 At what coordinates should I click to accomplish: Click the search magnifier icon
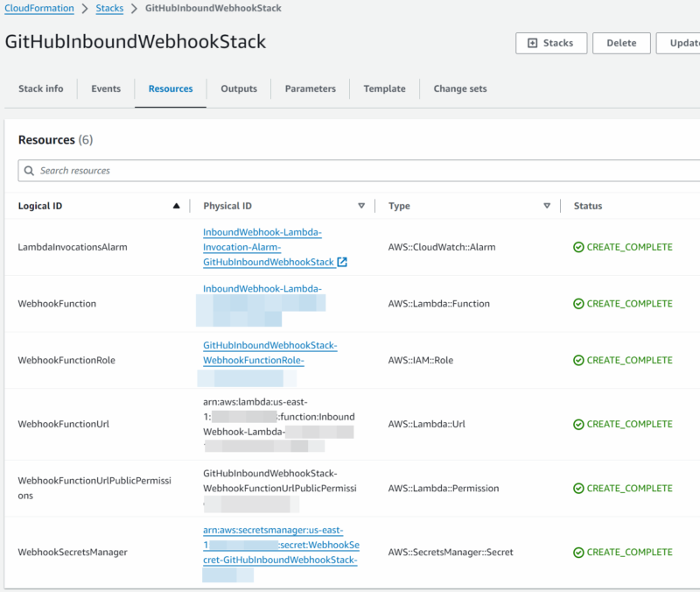(29, 171)
